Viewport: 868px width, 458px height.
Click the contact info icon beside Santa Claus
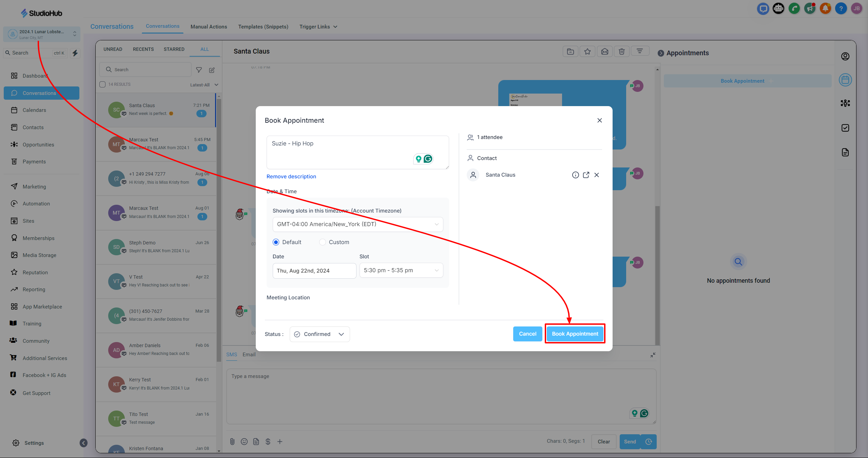575,175
